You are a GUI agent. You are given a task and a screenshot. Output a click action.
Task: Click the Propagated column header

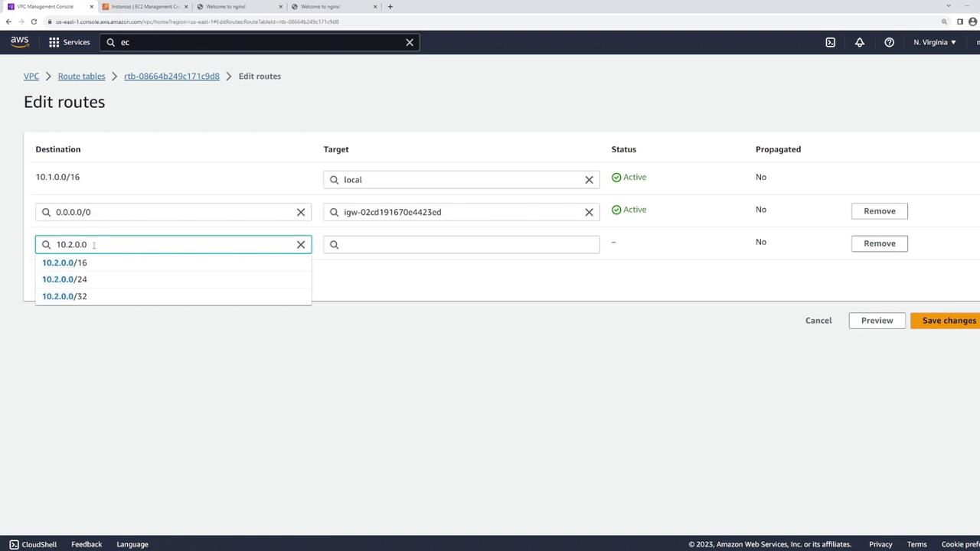[778, 149]
